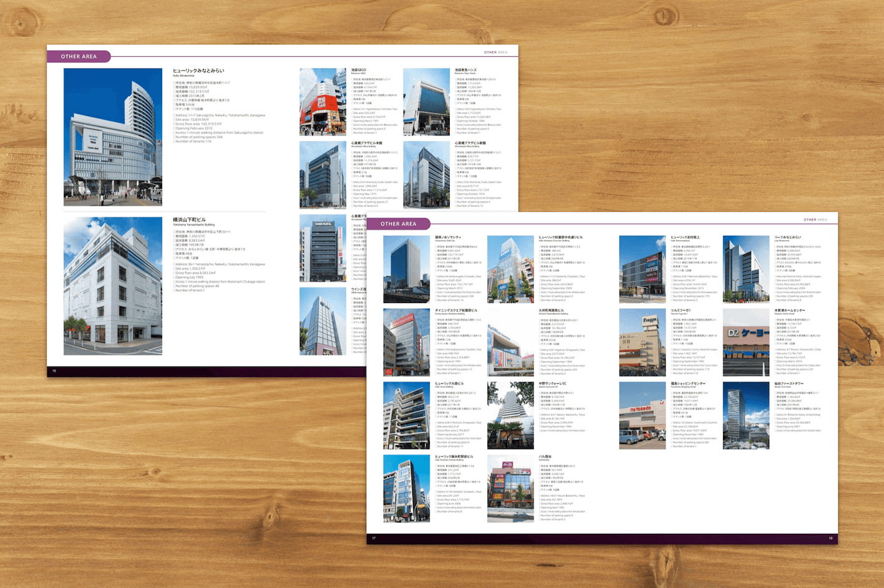Viewport: 884px width, 588px height.
Task: Click the heading パル西台
Action: click(x=545, y=456)
